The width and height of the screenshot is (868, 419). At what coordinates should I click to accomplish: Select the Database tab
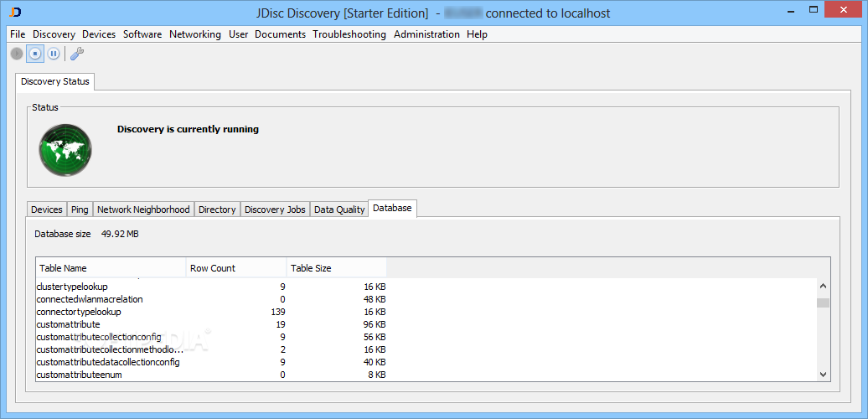pos(392,208)
